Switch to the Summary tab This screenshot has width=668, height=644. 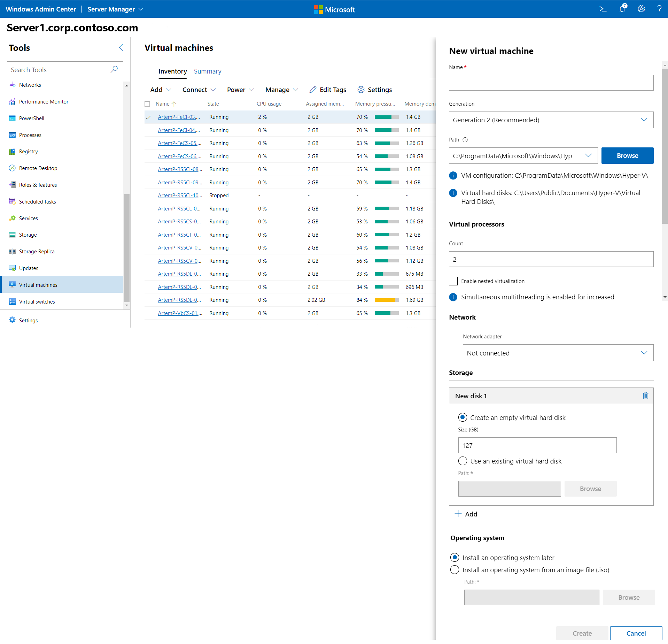[208, 71]
